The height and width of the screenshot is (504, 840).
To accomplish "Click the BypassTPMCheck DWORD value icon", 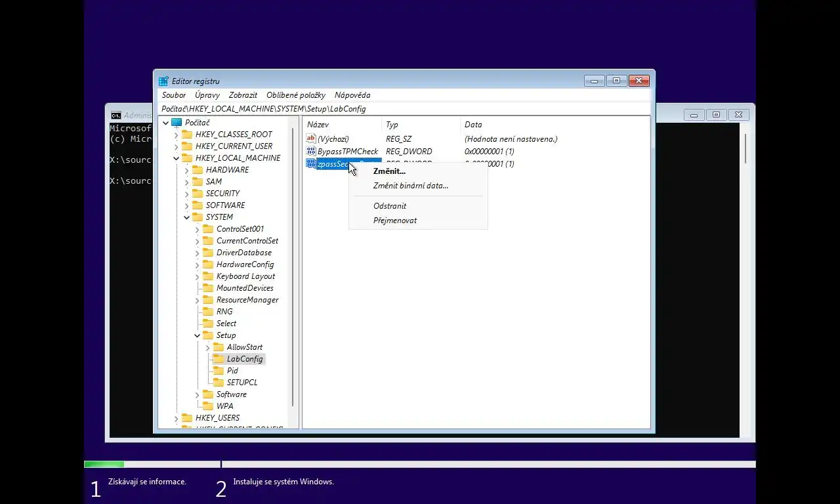I will 311,151.
